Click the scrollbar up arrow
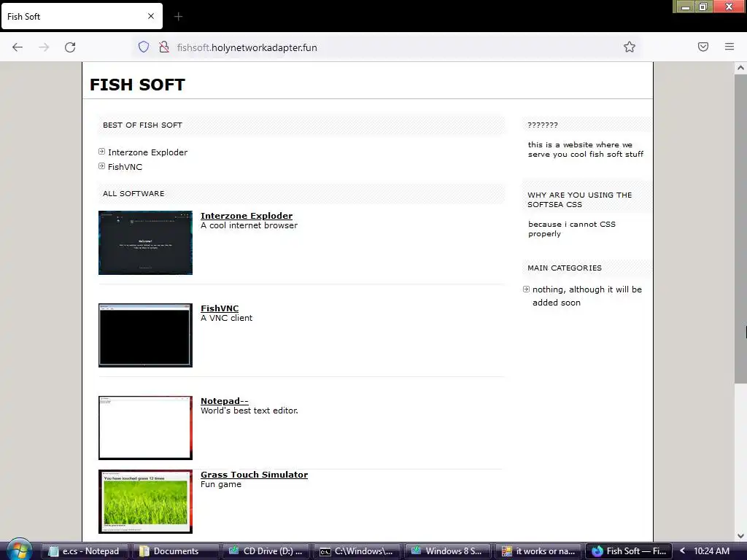This screenshot has height=560, width=747. [x=740, y=68]
